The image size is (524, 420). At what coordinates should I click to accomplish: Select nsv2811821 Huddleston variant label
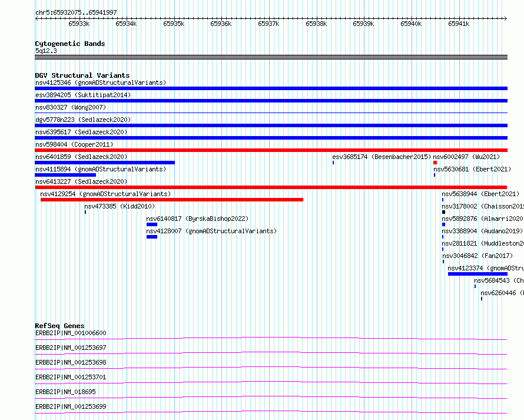coord(483,243)
